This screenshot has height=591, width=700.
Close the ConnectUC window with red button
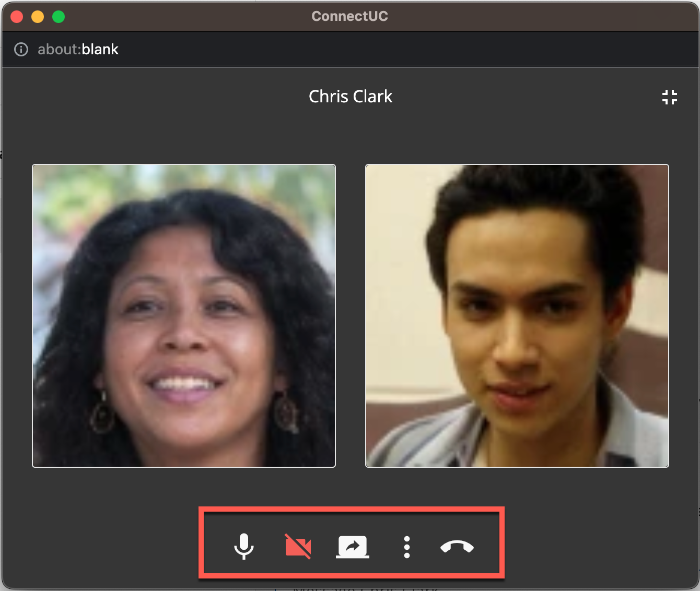click(17, 17)
